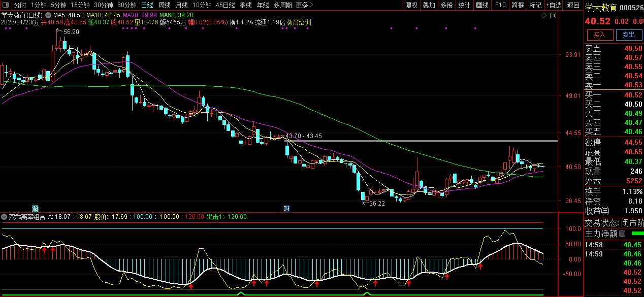644x297 pixels.
Task: Toggle the side panel icon beside the diamond
Action: pos(554,15)
